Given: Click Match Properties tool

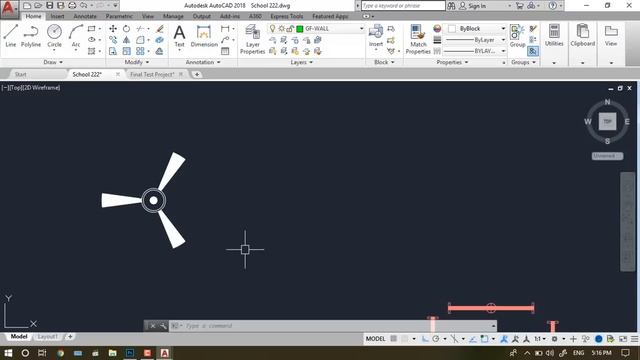Looking at the screenshot, I should pos(418,39).
